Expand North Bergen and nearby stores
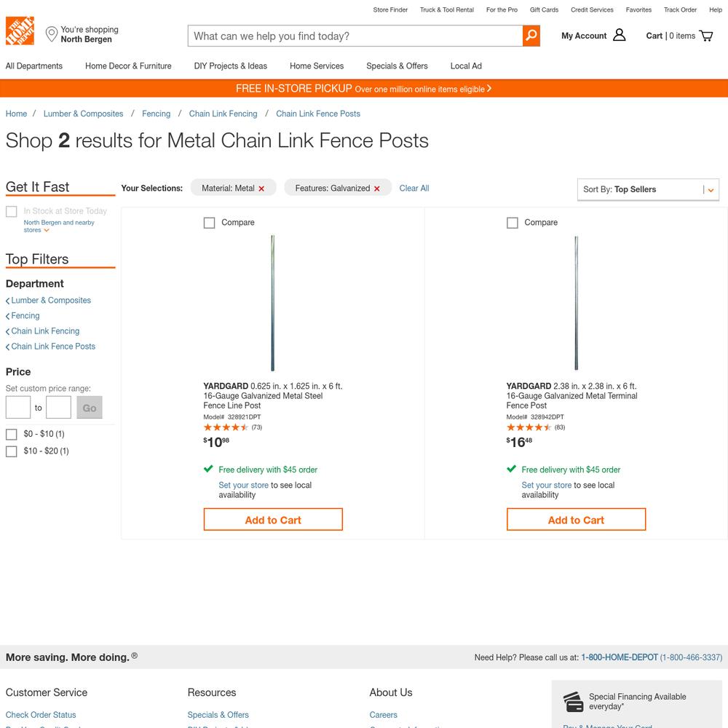The image size is (728, 728). (59, 226)
